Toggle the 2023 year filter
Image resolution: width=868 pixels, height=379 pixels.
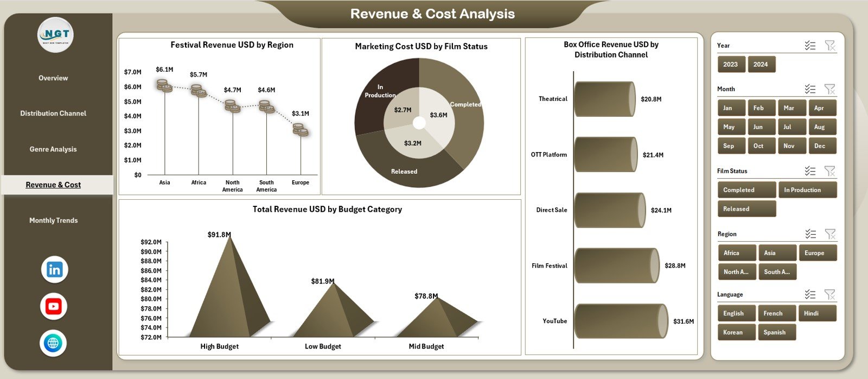730,65
